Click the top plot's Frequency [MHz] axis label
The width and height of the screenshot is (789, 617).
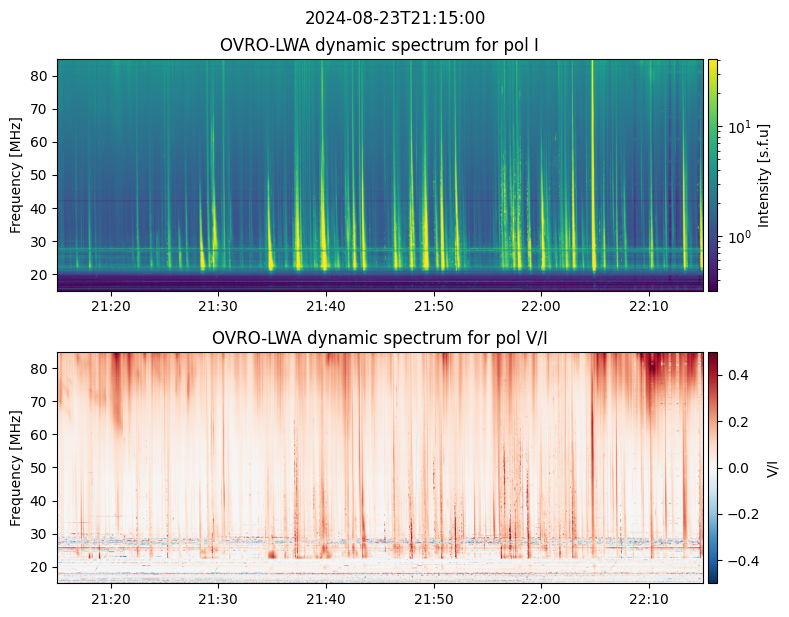pyautogui.click(x=15, y=175)
